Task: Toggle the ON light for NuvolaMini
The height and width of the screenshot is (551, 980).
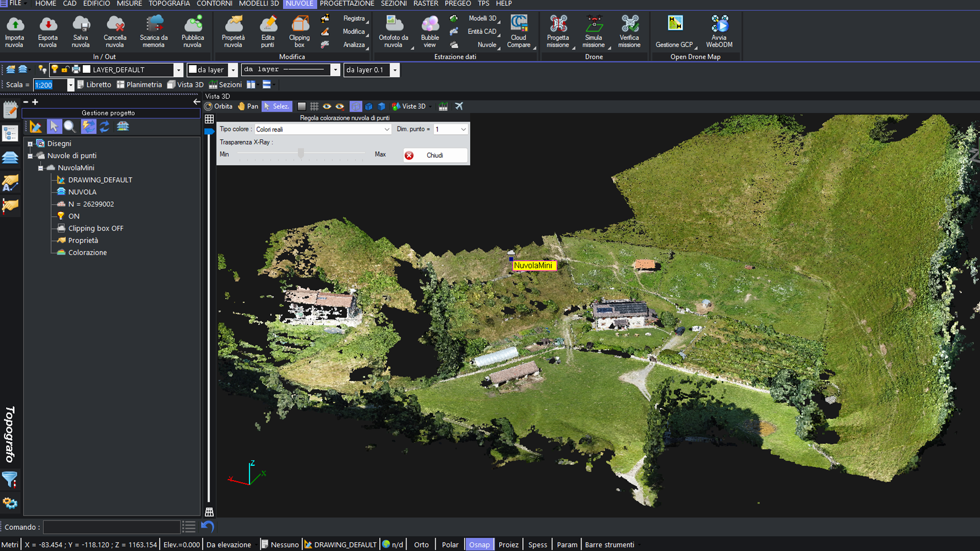Action: click(x=61, y=216)
